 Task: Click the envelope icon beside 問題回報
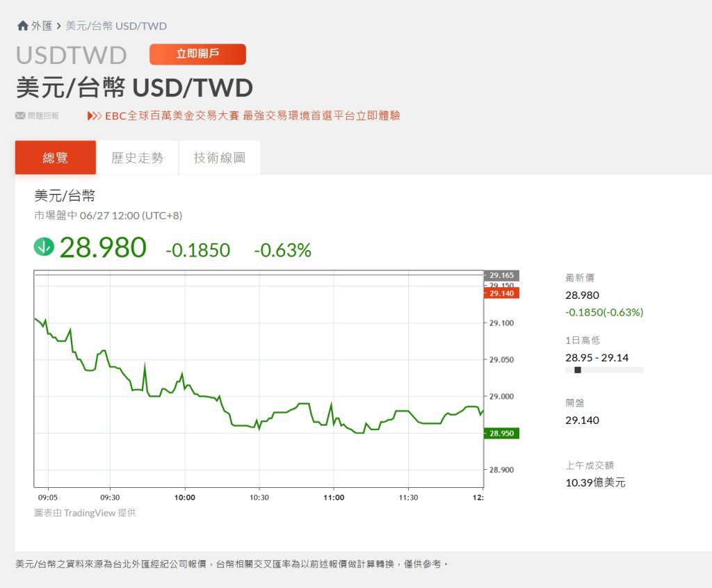(x=20, y=115)
